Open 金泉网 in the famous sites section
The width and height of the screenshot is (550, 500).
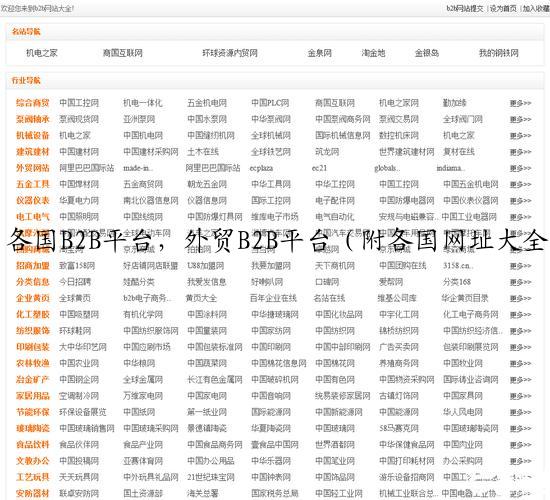tap(320, 53)
